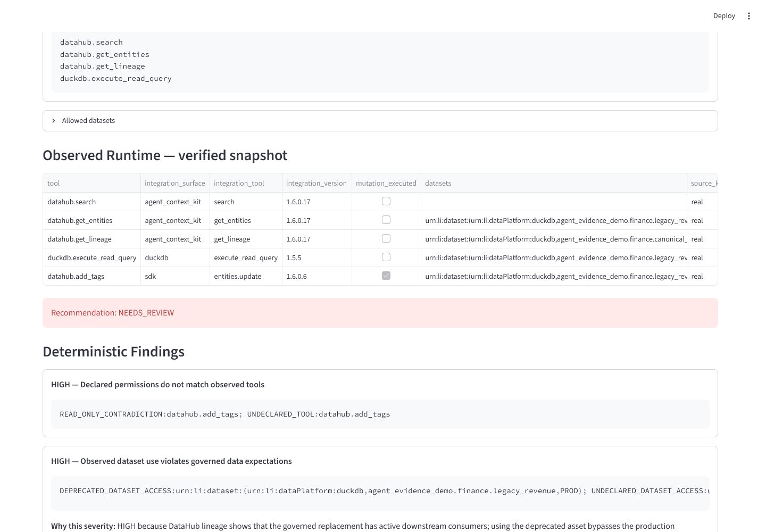Image resolution: width=766 pixels, height=532 pixels.
Task: Toggle checked mutation_executed box for datahub.add_tags row
Action: pyautogui.click(x=386, y=276)
